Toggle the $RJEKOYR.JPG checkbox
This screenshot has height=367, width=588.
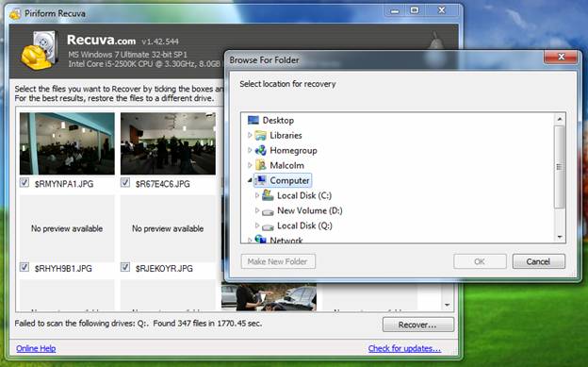pyautogui.click(x=125, y=267)
